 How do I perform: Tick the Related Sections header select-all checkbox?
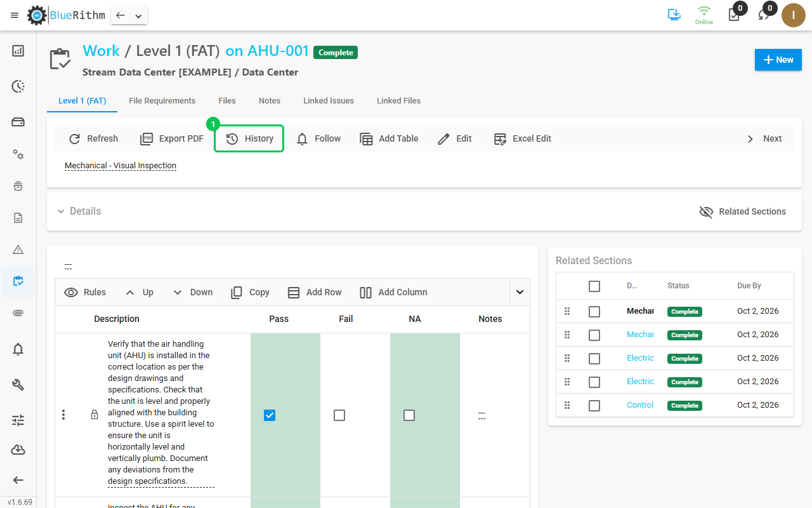pyautogui.click(x=594, y=286)
